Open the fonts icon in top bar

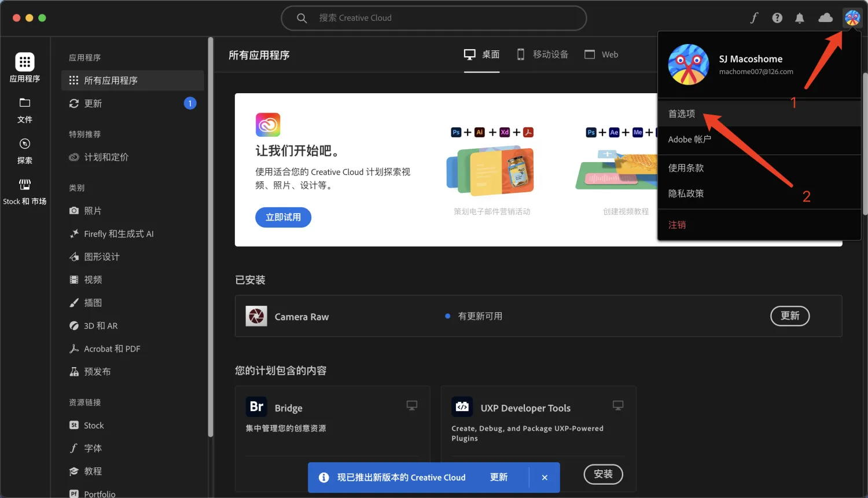point(754,18)
